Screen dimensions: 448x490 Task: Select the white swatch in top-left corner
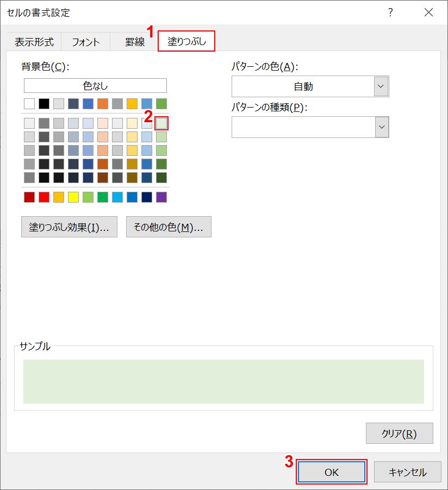click(x=29, y=103)
